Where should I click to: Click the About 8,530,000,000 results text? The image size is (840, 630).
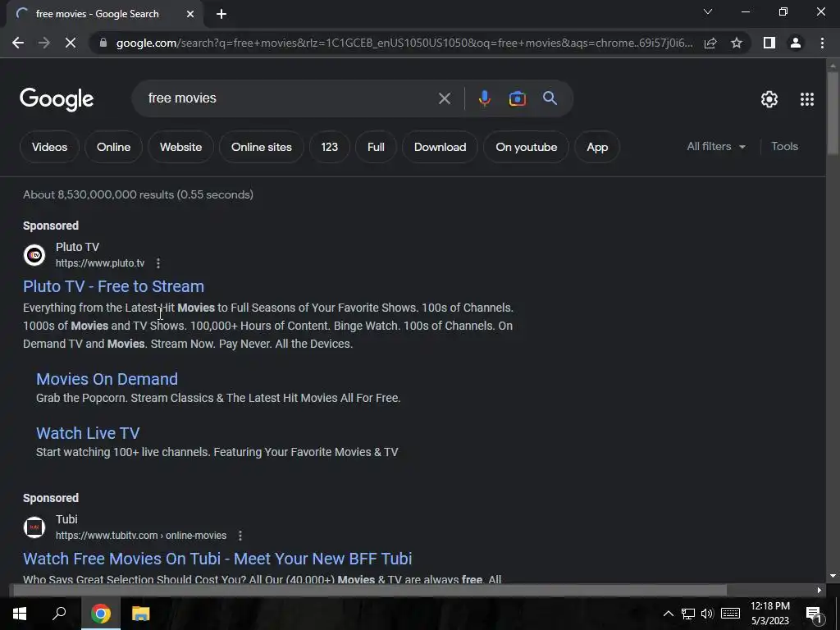138,194
